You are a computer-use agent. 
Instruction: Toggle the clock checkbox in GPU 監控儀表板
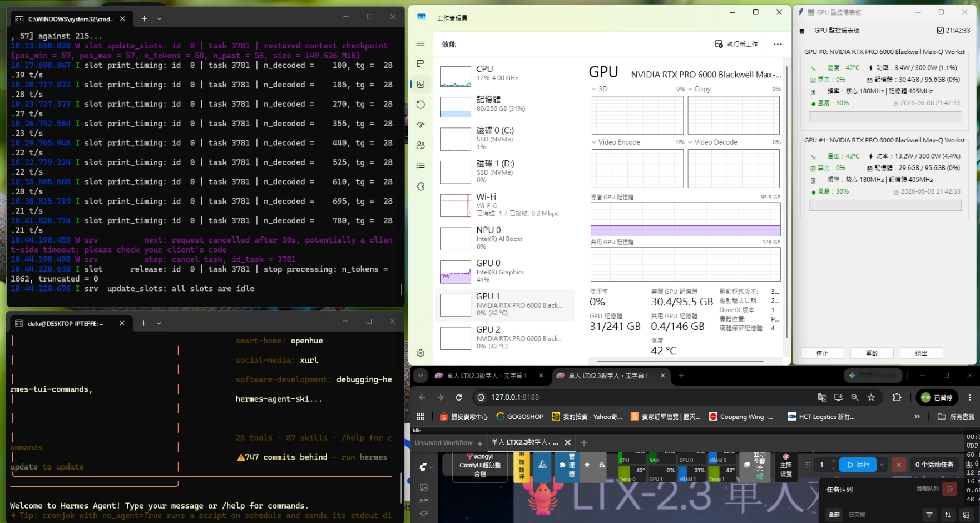click(941, 31)
